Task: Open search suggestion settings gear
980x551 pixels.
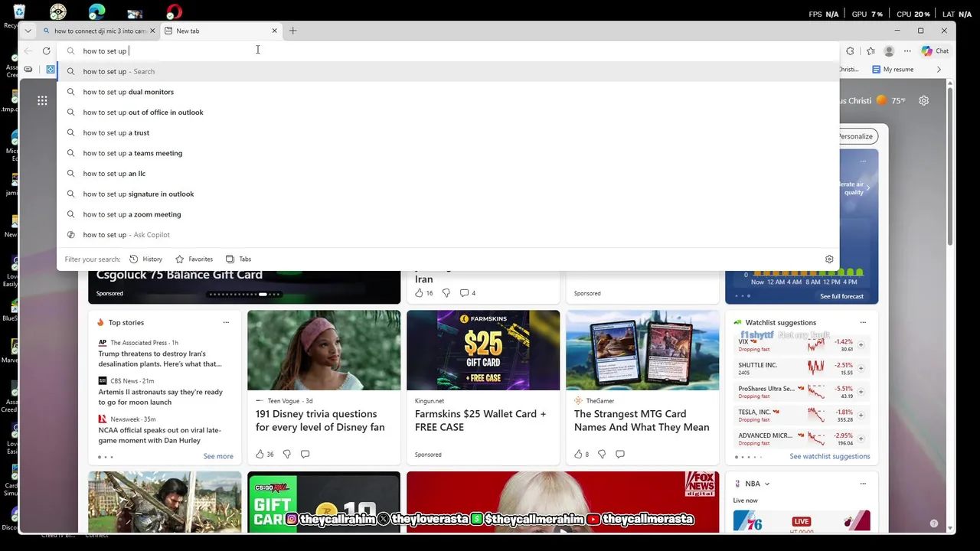Action: pyautogui.click(x=829, y=259)
